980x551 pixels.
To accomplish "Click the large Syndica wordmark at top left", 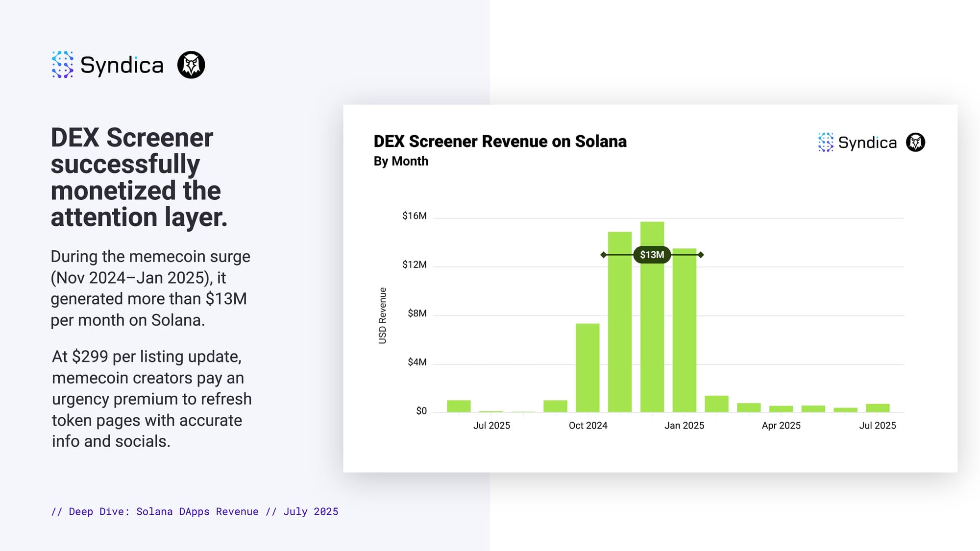I will coord(122,65).
